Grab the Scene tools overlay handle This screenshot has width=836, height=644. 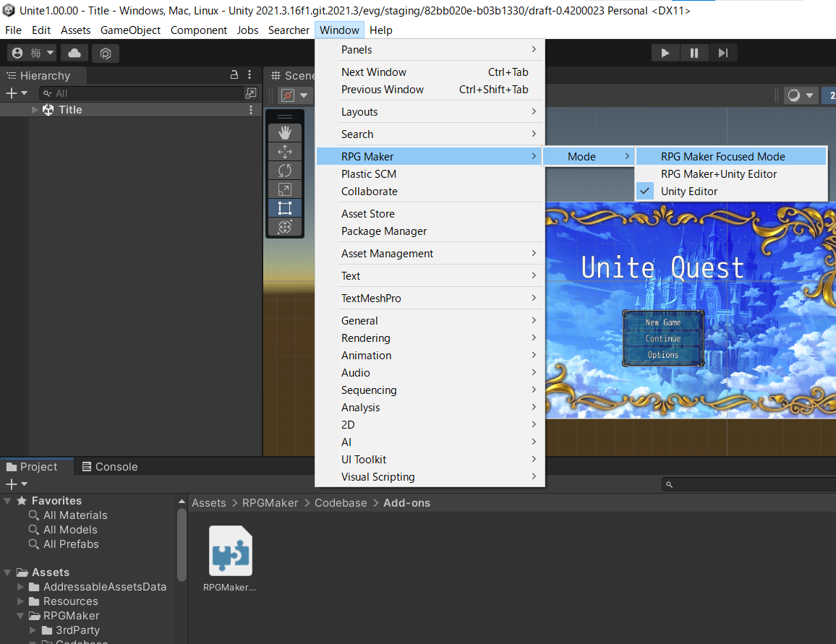[285, 116]
